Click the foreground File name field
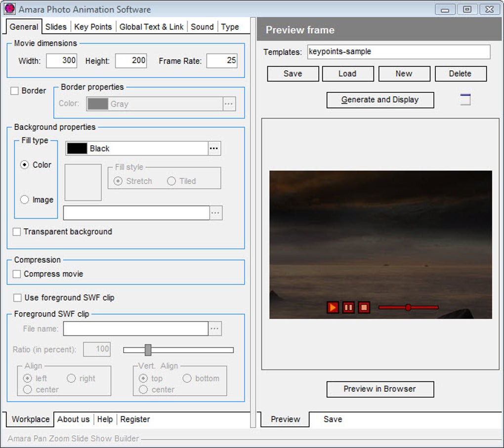Image resolution: width=504 pixels, height=448 pixels. [136, 328]
